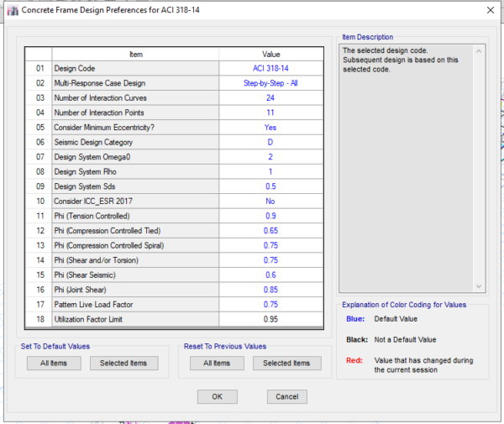Select the Seismic Design Category item

[135, 142]
